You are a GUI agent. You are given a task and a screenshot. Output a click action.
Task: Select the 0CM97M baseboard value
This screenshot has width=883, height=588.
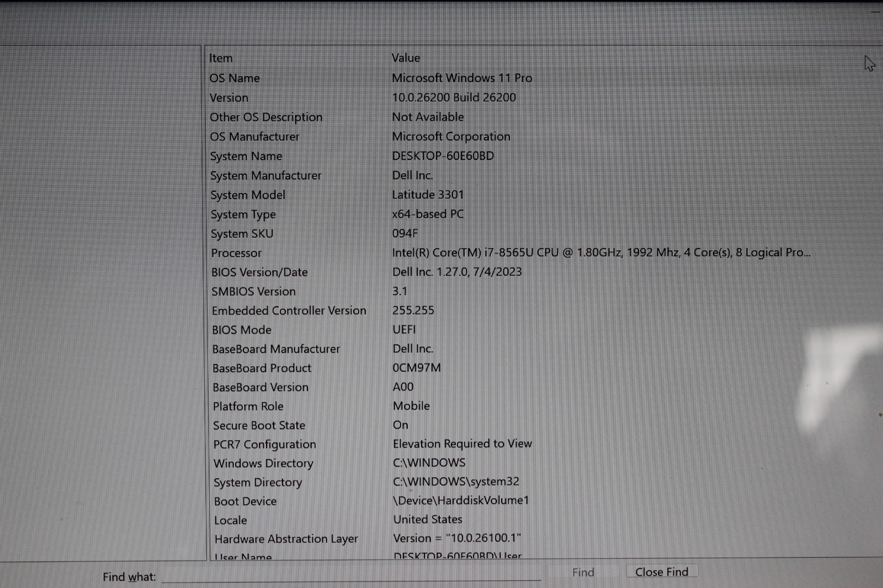point(417,368)
